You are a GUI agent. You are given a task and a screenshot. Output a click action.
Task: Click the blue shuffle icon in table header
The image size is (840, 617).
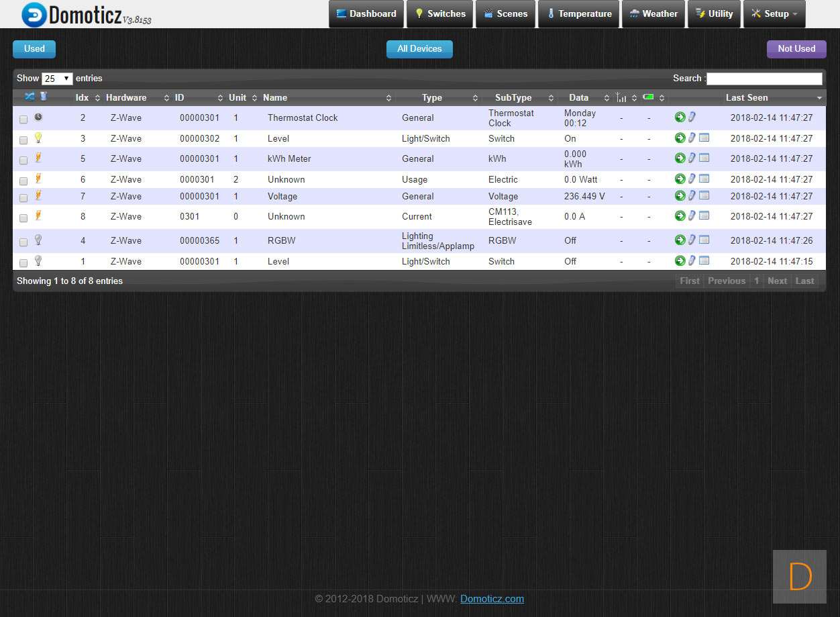[x=30, y=97]
